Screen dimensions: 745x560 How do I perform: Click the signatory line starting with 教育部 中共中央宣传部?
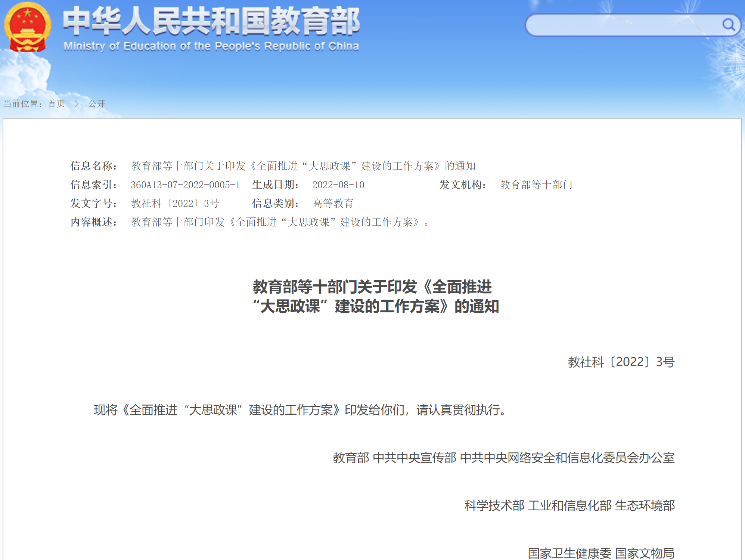click(x=504, y=458)
